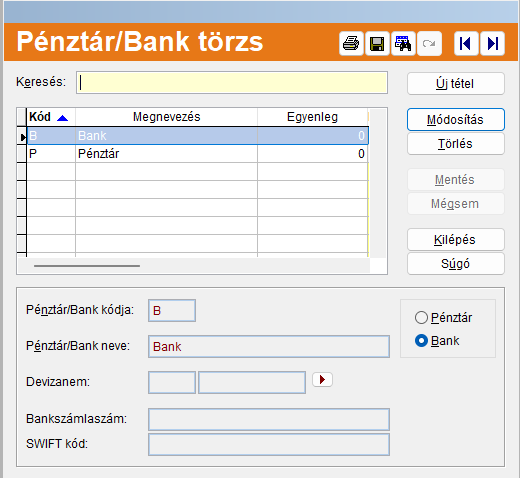Click the Módosítás button

point(456,120)
